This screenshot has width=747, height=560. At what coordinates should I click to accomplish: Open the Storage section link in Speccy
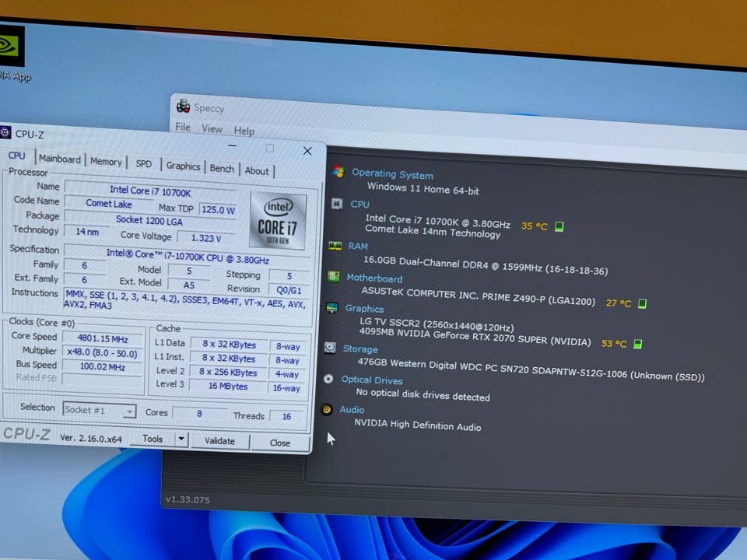click(359, 349)
